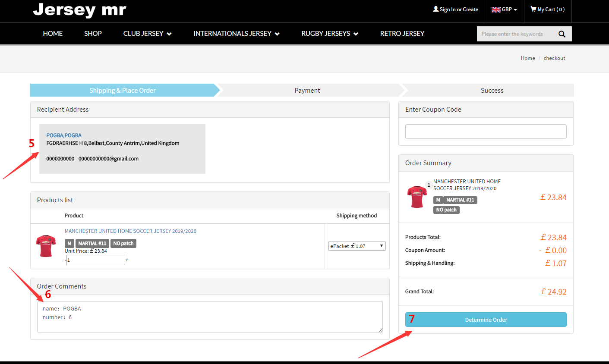Viewport: 609px width, 364px height.
Task: Expand the CLUB JERSEY menu
Action: tap(147, 34)
